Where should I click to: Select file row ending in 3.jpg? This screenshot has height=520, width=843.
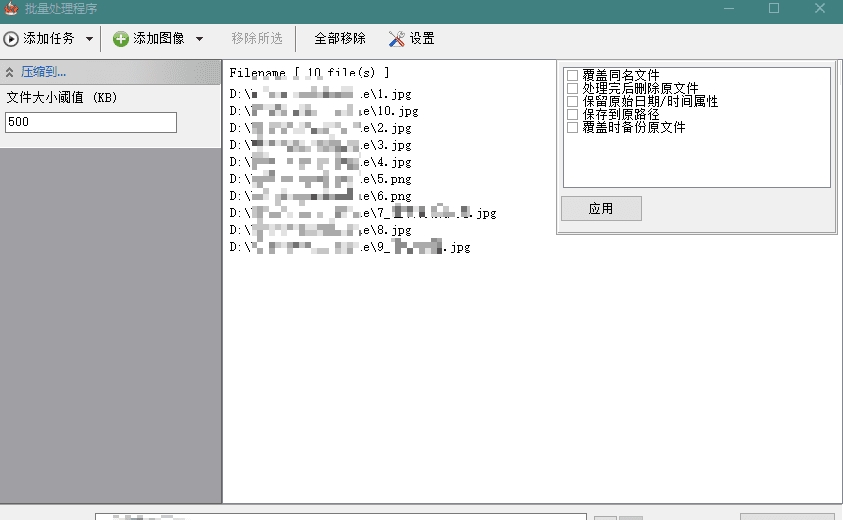coord(320,145)
